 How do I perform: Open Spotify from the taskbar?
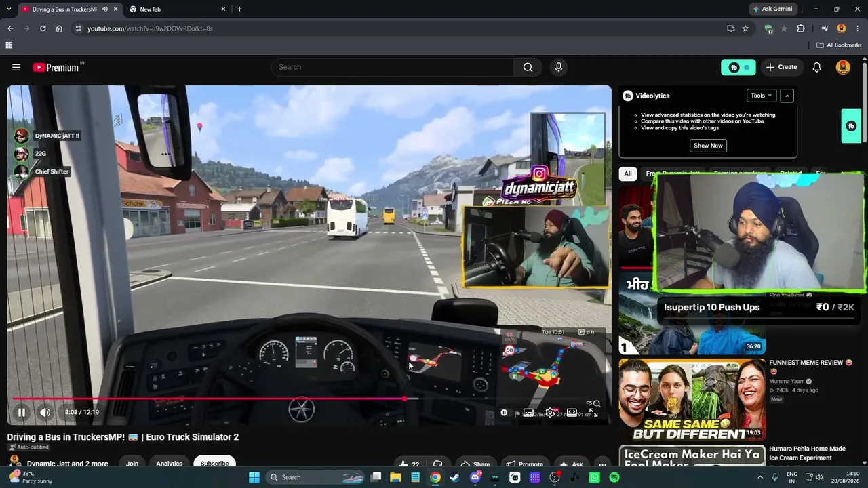click(614, 477)
